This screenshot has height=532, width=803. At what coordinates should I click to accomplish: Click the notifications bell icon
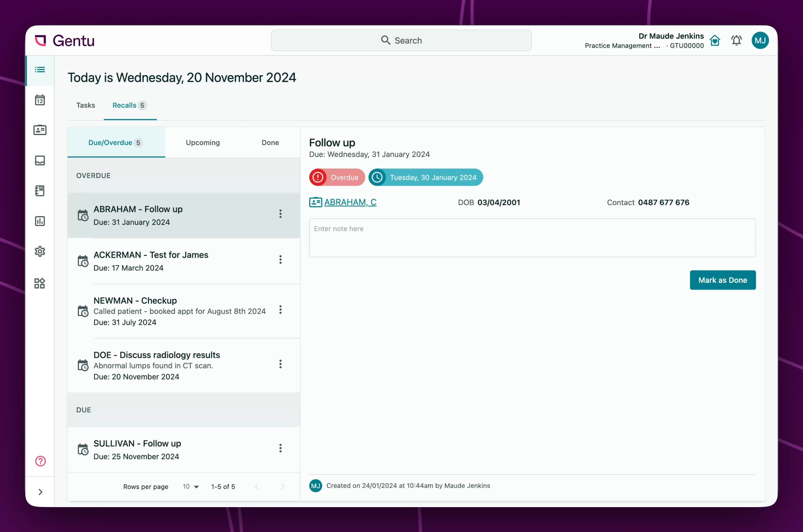click(736, 41)
